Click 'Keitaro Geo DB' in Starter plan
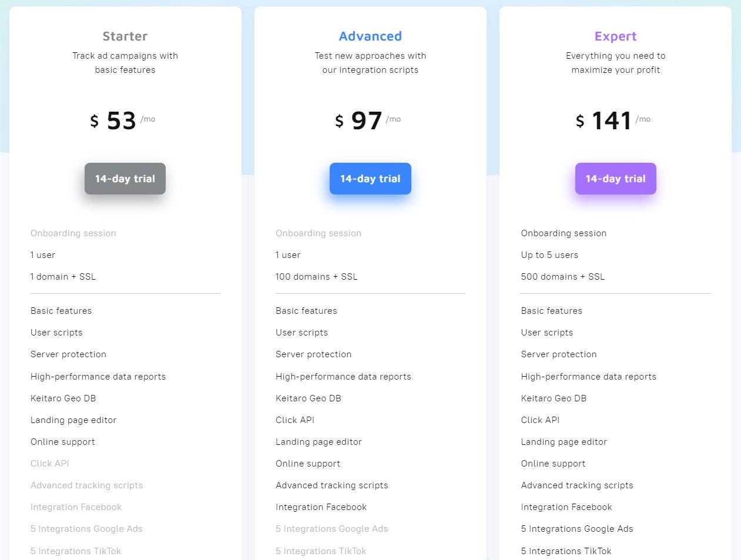 tap(63, 398)
